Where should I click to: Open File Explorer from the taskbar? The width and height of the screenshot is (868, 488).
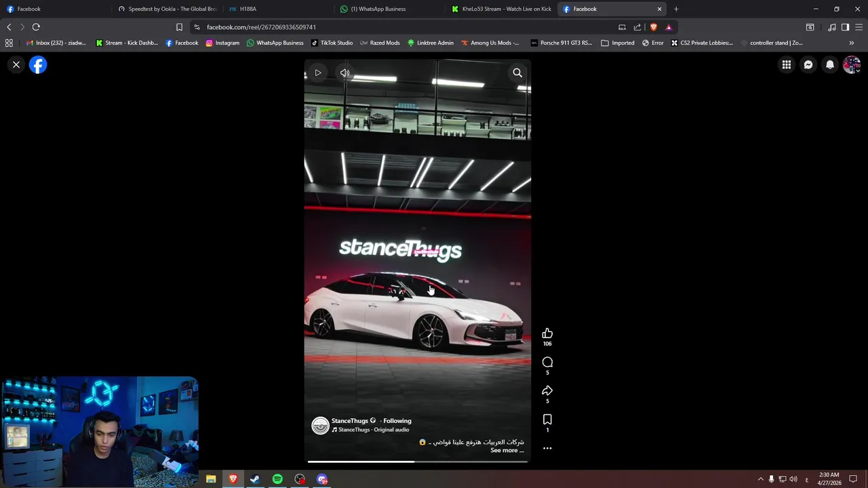tap(211, 479)
